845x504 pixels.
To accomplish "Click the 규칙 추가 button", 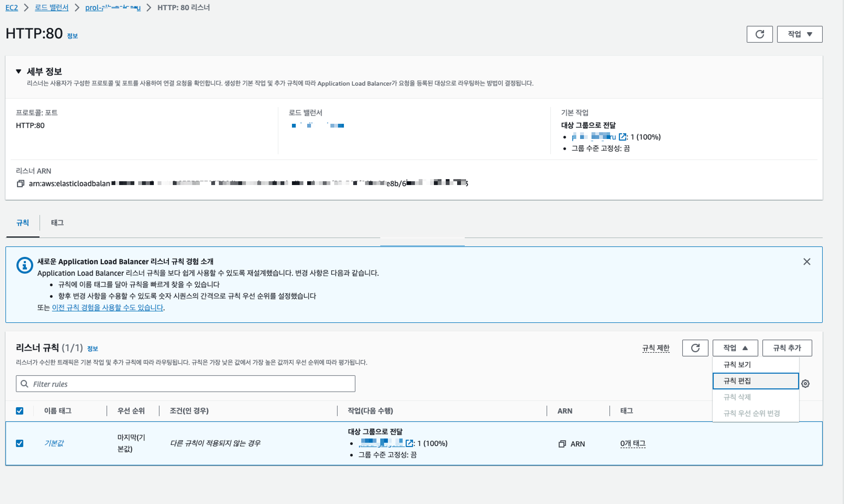I will tap(787, 348).
